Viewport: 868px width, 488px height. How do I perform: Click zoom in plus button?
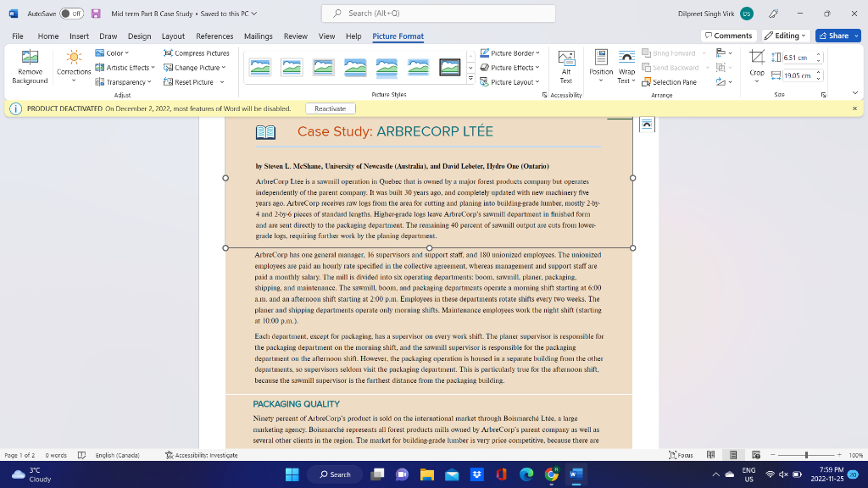pyautogui.click(x=839, y=455)
